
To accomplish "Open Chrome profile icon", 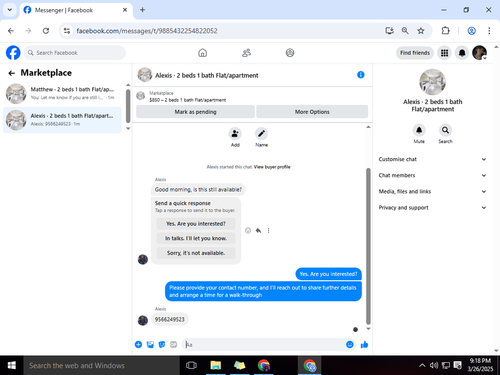I will (x=471, y=31).
